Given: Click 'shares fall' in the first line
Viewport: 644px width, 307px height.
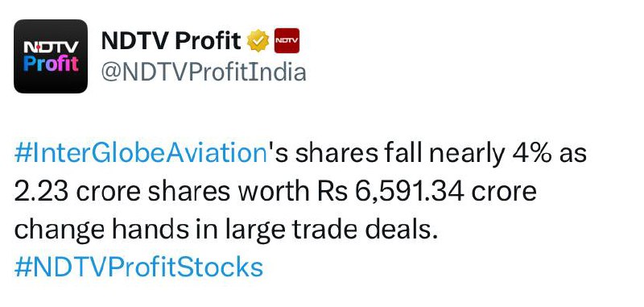Looking at the screenshot, I should [360, 154].
